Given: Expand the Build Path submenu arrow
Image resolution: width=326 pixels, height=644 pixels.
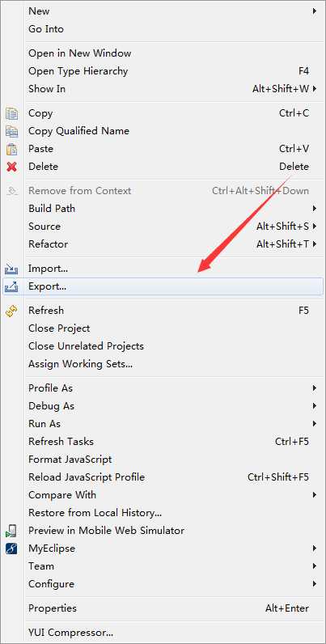Looking at the screenshot, I should (x=315, y=209).
